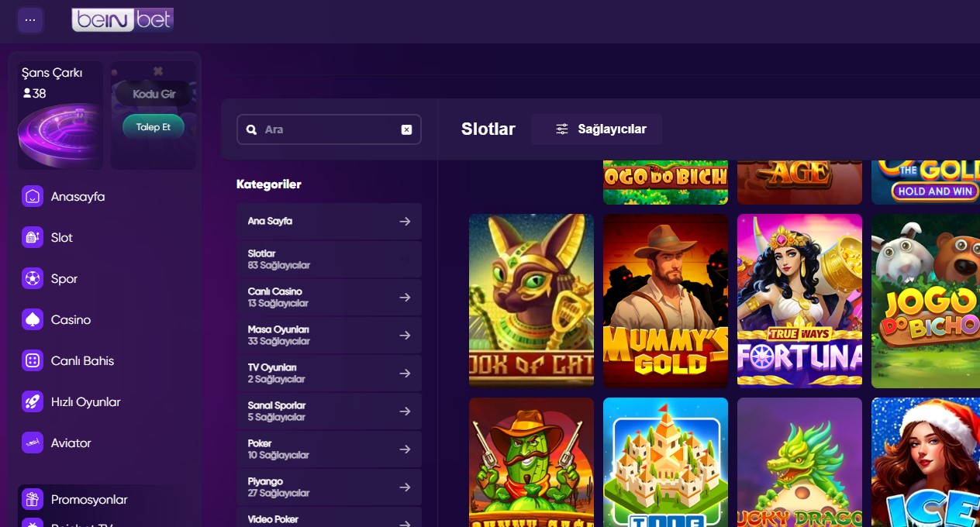Select the Hızlı Oyunlar rocket icon
The height and width of the screenshot is (527, 980).
[x=33, y=401]
